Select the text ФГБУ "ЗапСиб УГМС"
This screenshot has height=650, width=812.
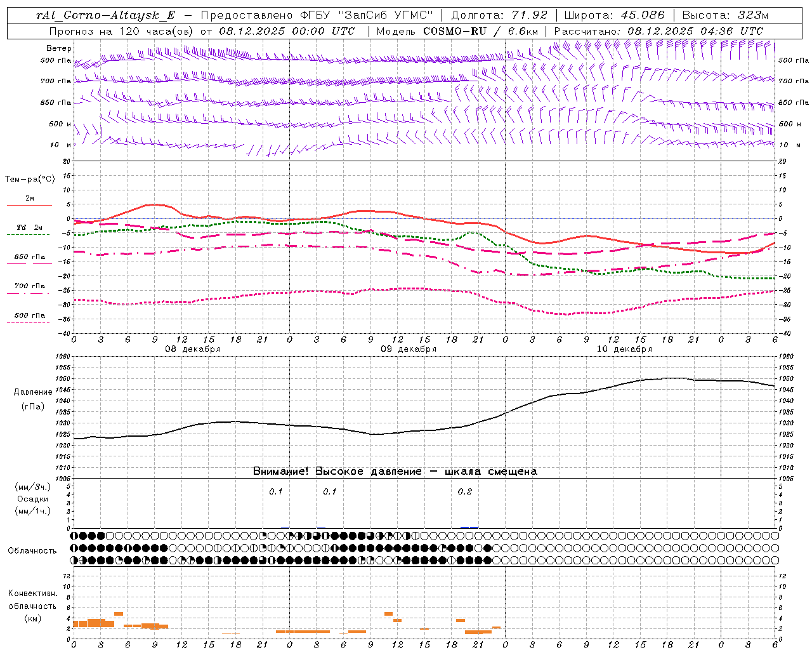pos(366,15)
